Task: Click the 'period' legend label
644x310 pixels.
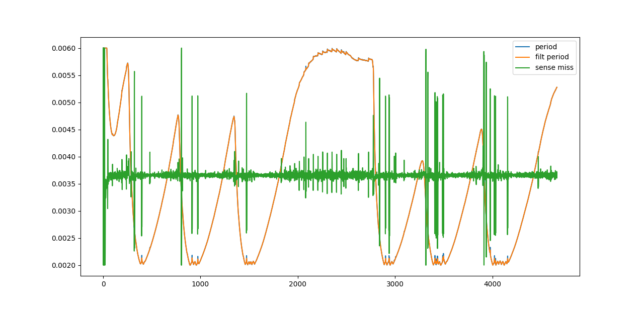Action: pyautogui.click(x=546, y=47)
